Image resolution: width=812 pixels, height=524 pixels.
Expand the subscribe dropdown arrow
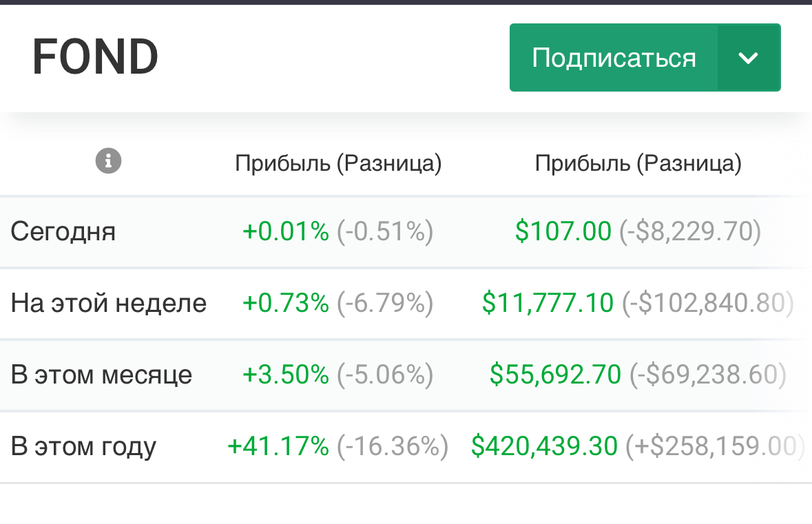749,58
